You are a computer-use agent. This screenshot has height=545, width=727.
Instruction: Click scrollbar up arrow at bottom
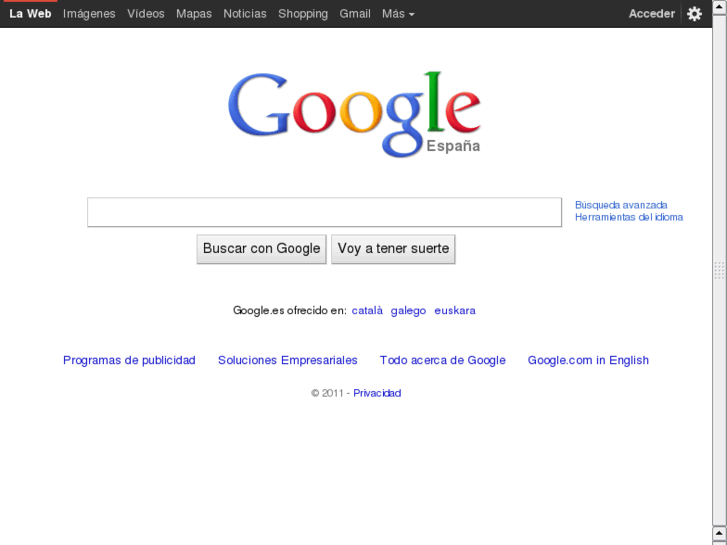pyautogui.click(x=719, y=533)
